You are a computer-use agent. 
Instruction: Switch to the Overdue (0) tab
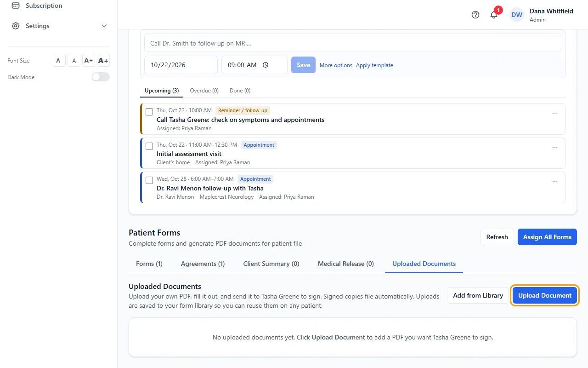point(204,91)
